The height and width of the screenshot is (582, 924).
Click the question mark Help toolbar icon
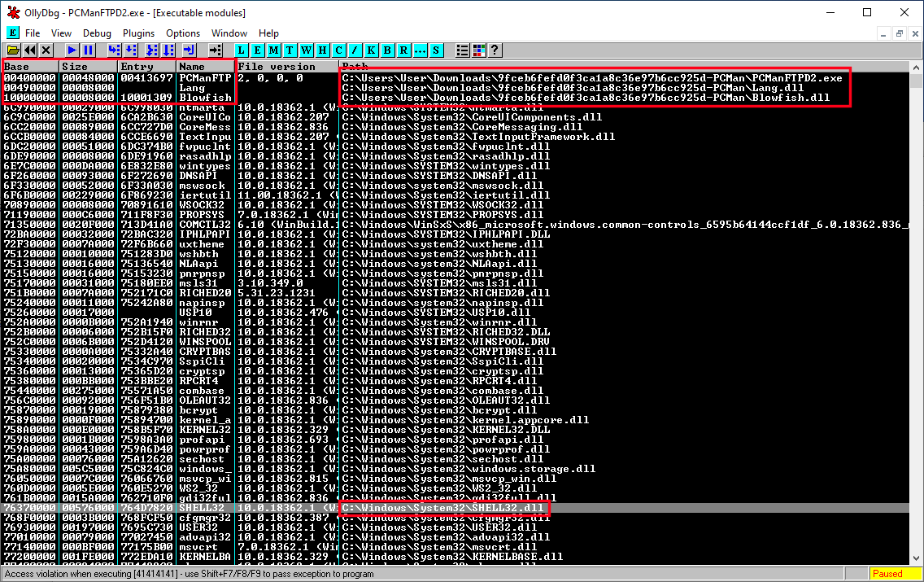tap(495, 50)
